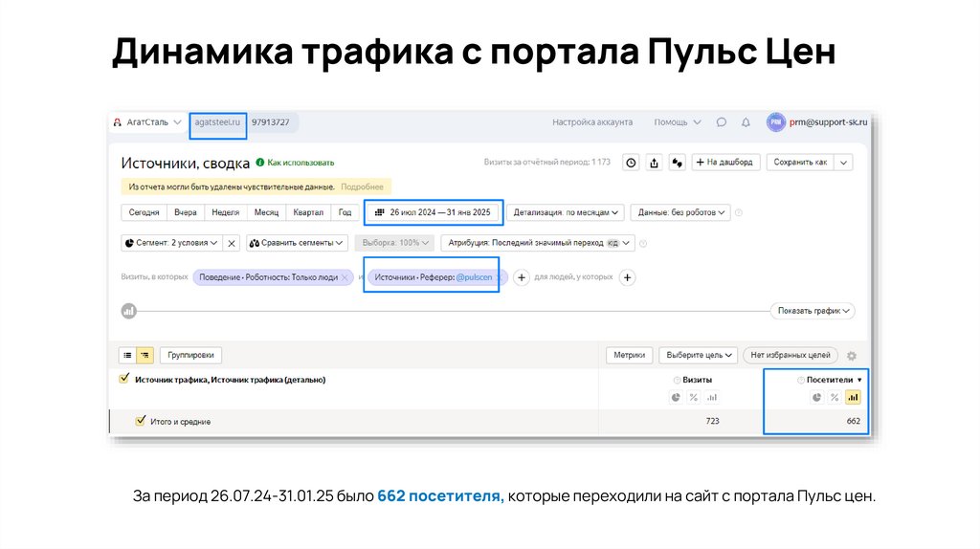
Task: Open the Помощь dropdown menu
Action: tap(678, 122)
